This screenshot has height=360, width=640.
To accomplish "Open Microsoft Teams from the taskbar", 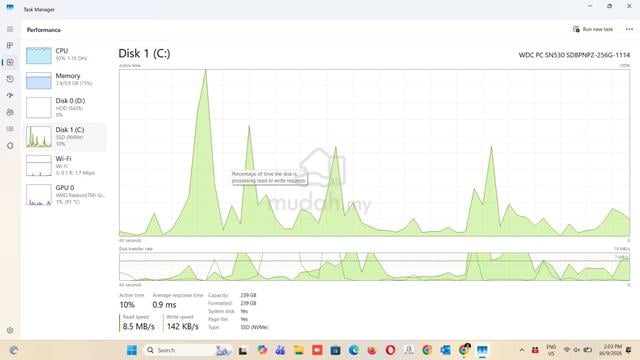I will [280, 350].
